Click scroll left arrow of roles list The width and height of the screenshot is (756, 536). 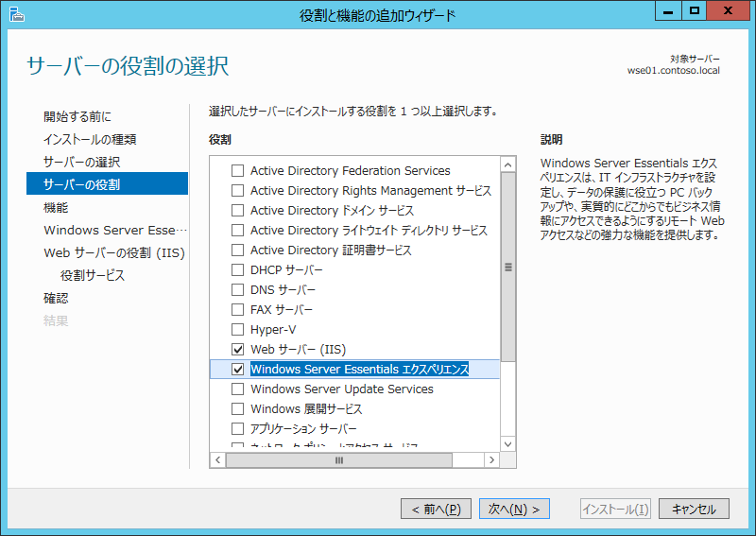218,460
